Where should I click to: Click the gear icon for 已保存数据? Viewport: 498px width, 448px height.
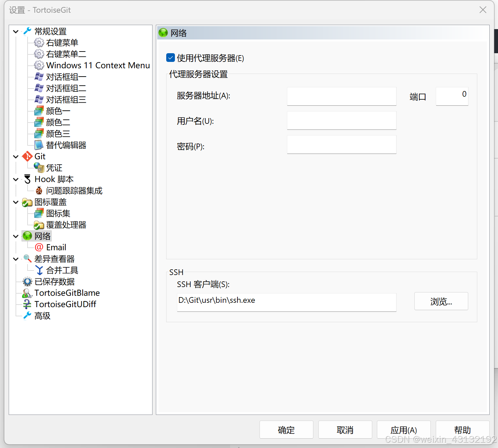point(27,281)
